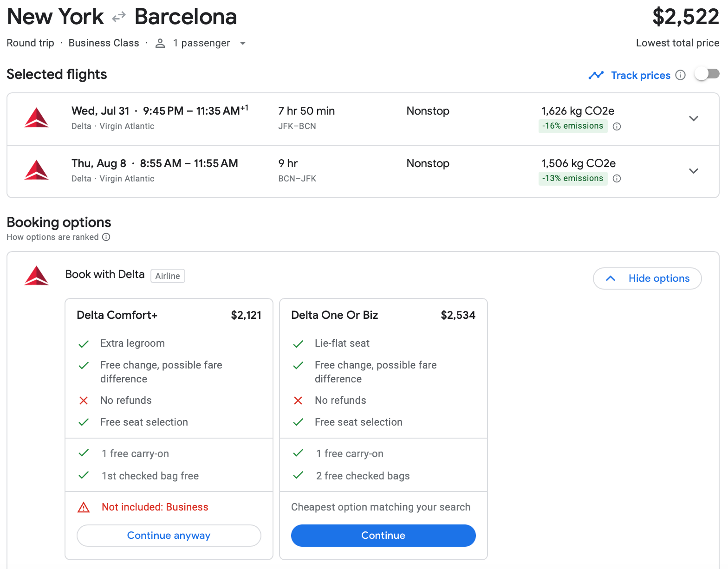This screenshot has height=569, width=728.
Task: Expand the Thu, Aug 8 flight details
Action: 694,171
